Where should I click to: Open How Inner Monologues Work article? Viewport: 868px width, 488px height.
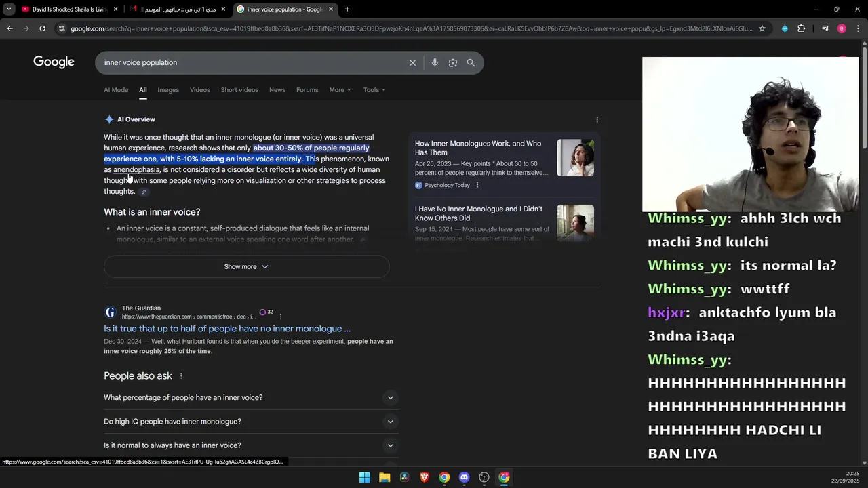tap(478, 148)
